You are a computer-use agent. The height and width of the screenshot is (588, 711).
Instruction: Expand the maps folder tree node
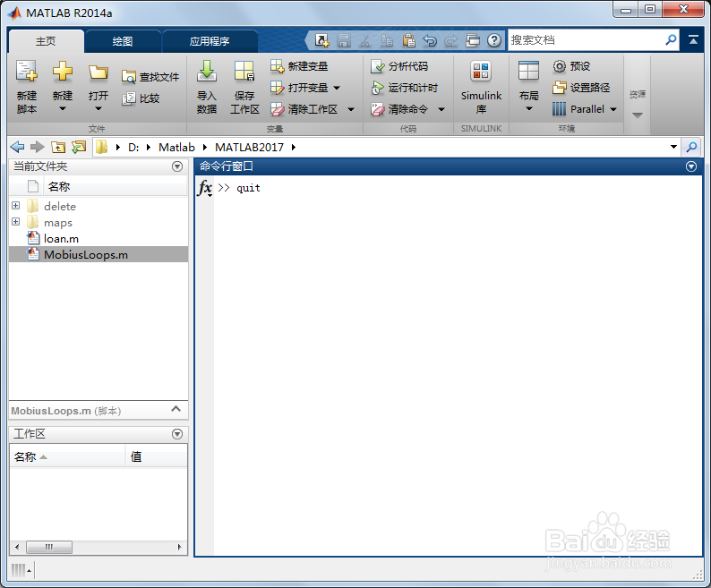click(x=16, y=222)
